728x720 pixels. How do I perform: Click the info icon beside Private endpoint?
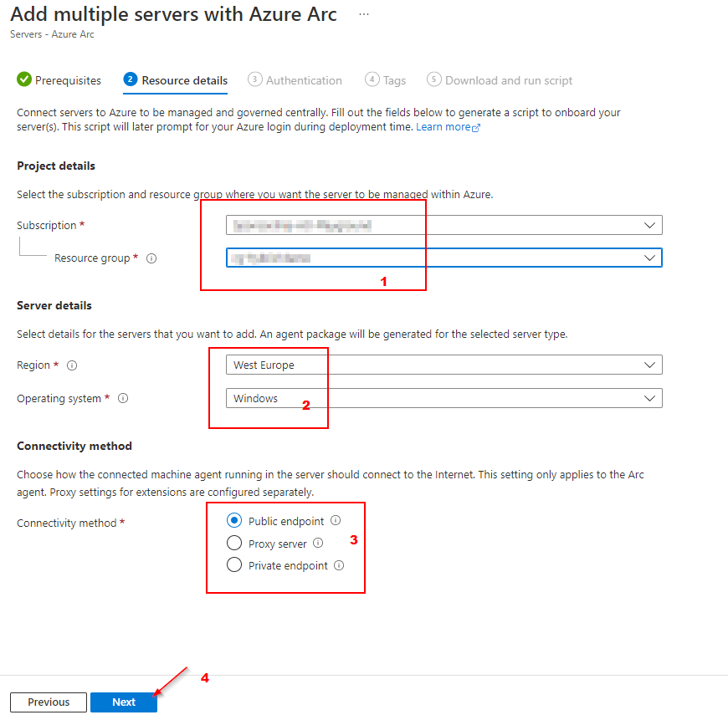click(338, 564)
